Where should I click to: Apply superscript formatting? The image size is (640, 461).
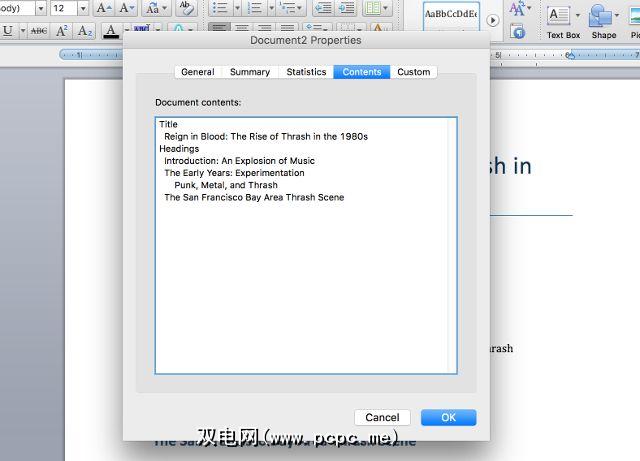[x=62, y=31]
